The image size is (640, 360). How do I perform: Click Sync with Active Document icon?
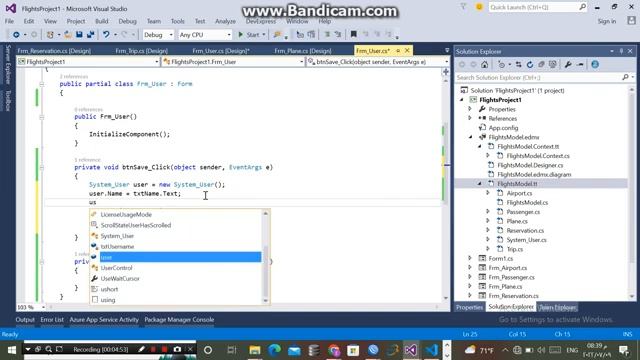coord(518,64)
